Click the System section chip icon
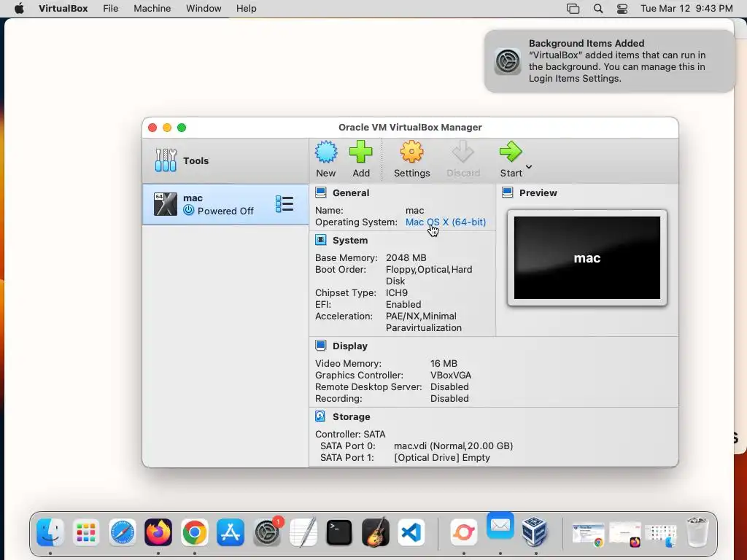The height and width of the screenshot is (560, 747). [321, 240]
